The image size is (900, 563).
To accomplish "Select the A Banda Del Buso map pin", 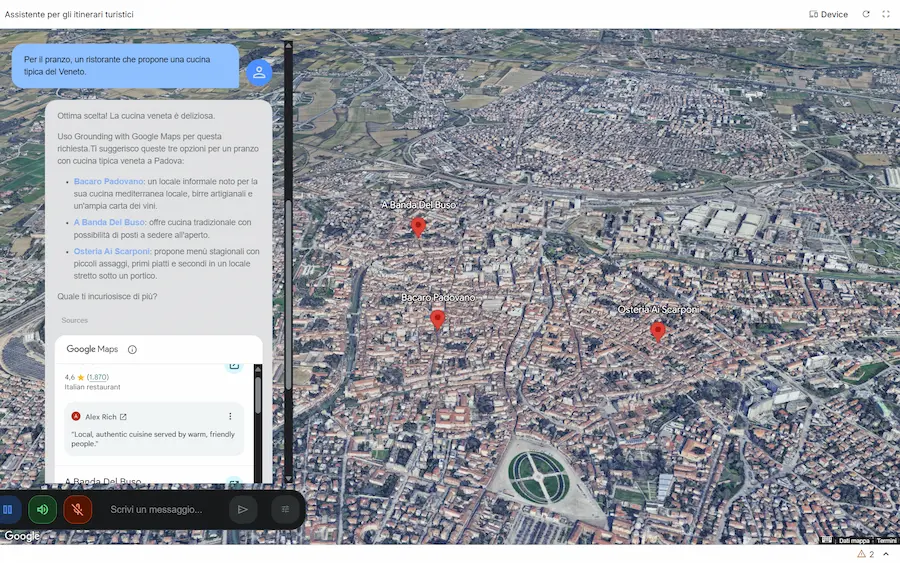I will 418,227.
